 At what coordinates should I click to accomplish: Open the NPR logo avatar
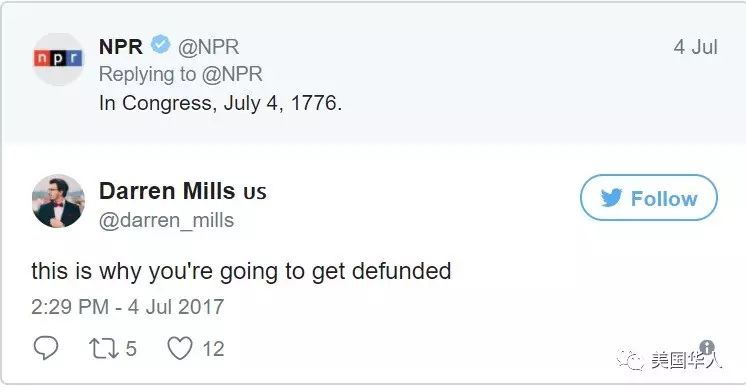pyautogui.click(x=58, y=59)
